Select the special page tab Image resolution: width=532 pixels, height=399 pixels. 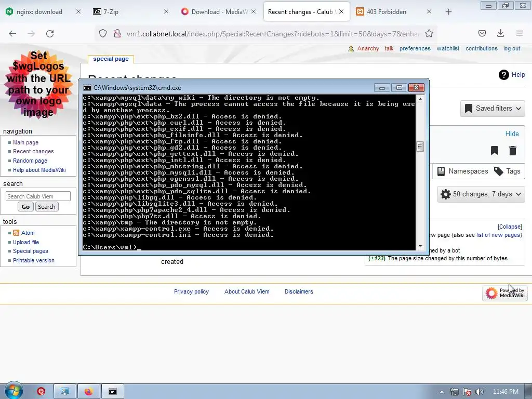[111, 59]
